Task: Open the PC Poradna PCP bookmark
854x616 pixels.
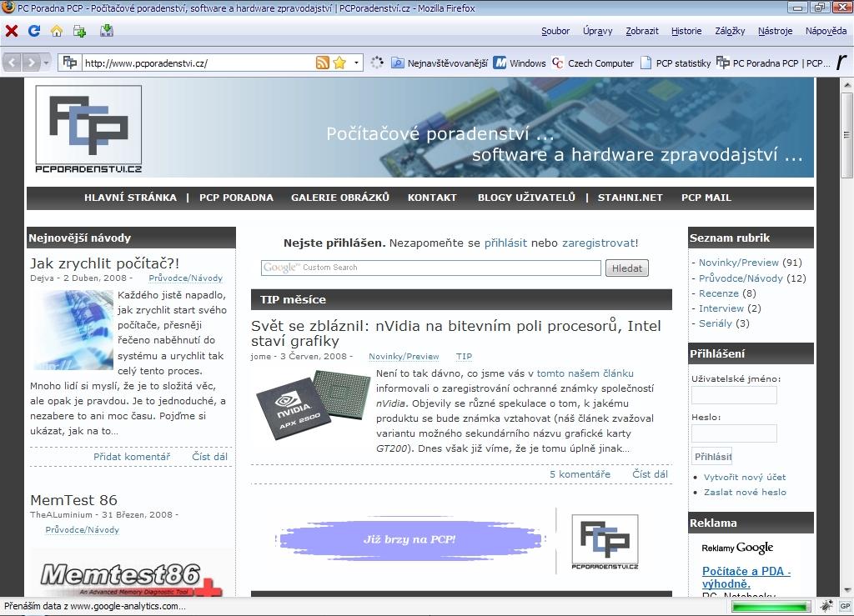Action: (773, 63)
